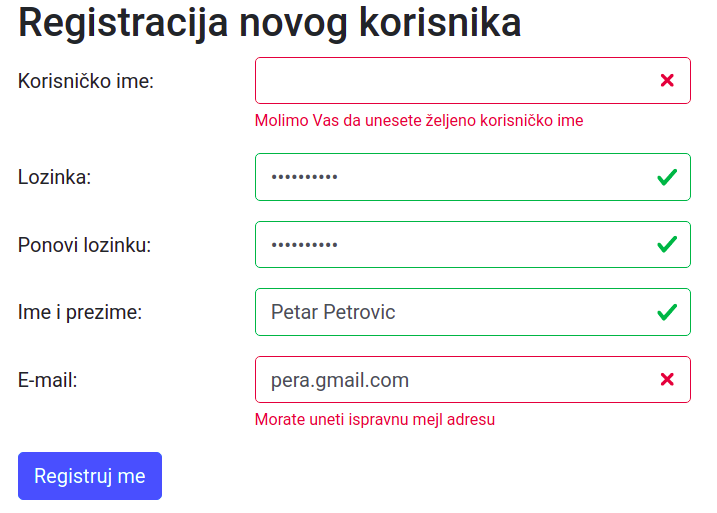Click the Registracija novog korisnika heading
The image size is (717, 513).
pos(270,23)
